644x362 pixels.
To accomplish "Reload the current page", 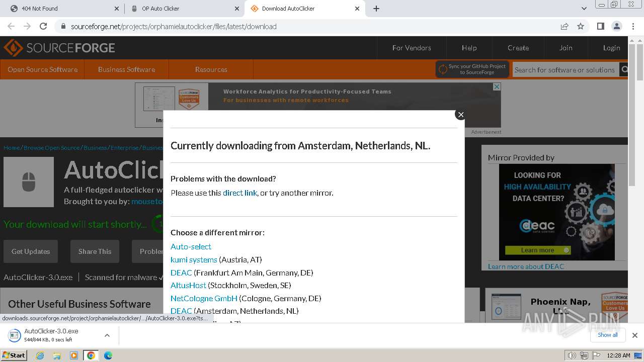I will tap(43, 26).
